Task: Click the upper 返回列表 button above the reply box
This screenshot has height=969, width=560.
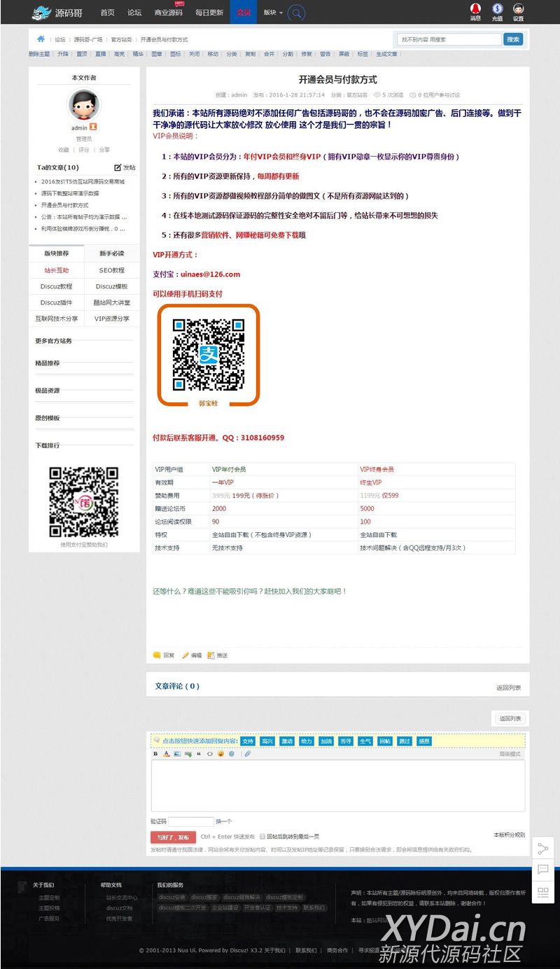Action: coord(509,718)
